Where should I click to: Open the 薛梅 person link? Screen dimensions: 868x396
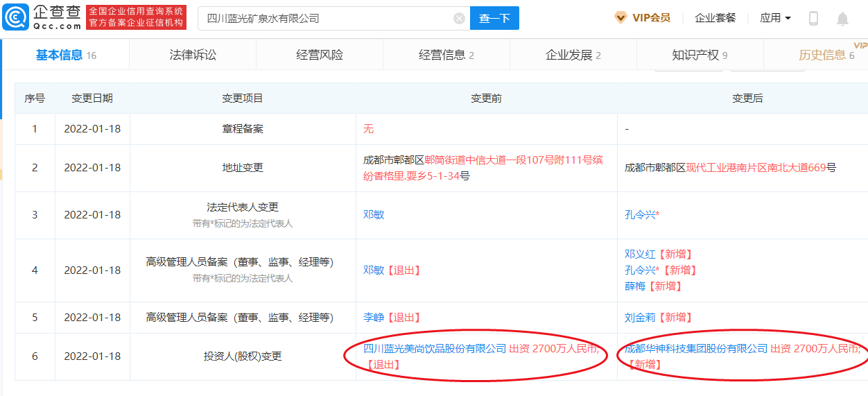[634, 286]
